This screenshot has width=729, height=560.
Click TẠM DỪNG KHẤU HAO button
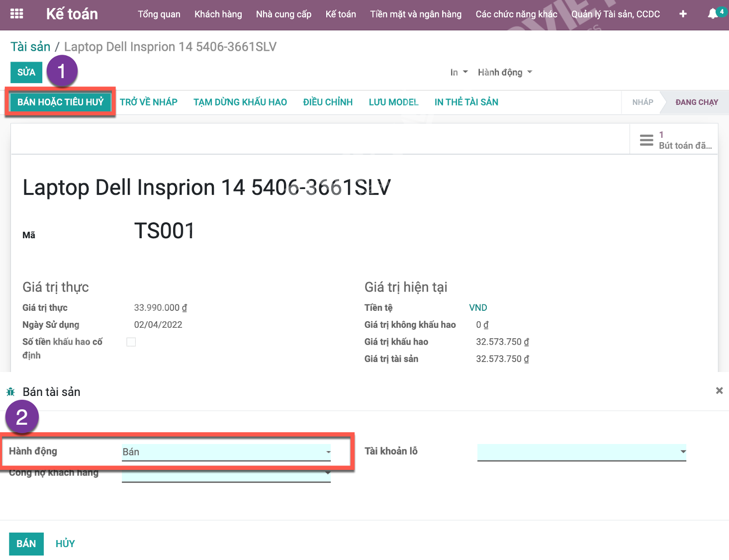[240, 102]
